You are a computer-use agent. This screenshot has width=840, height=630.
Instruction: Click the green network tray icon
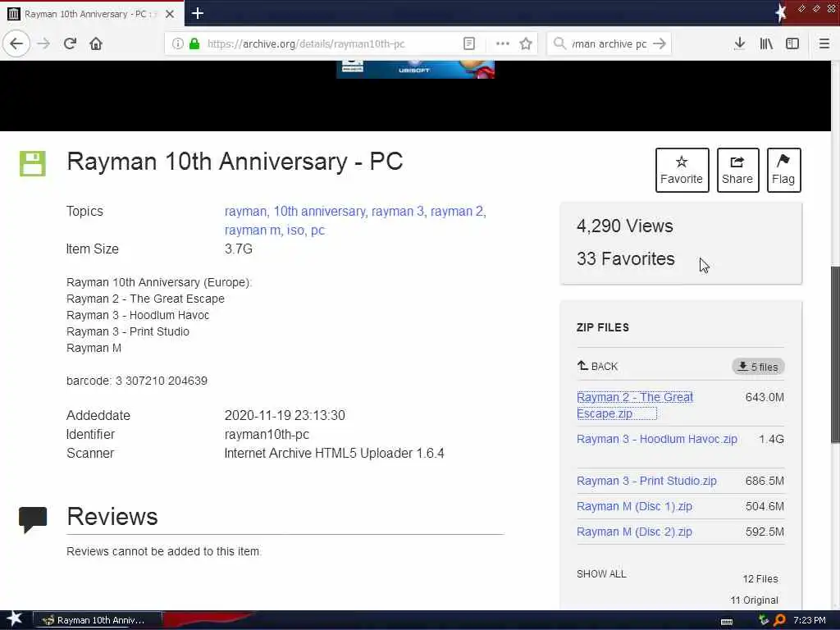tap(764, 620)
